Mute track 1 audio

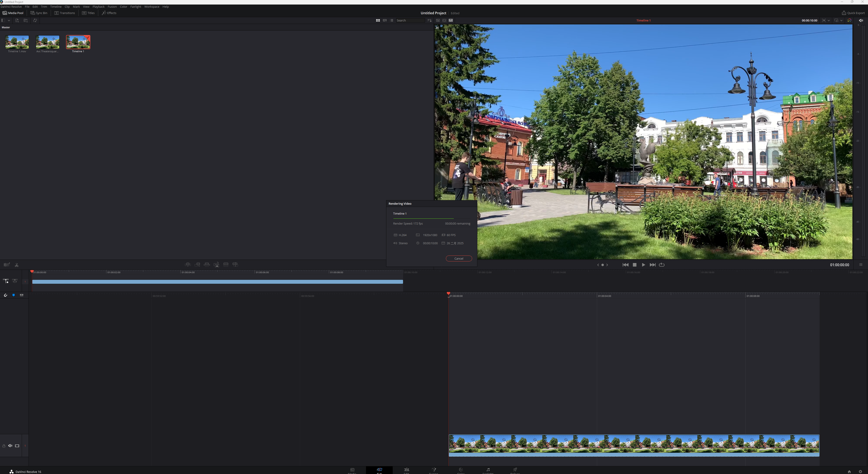pos(10,446)
